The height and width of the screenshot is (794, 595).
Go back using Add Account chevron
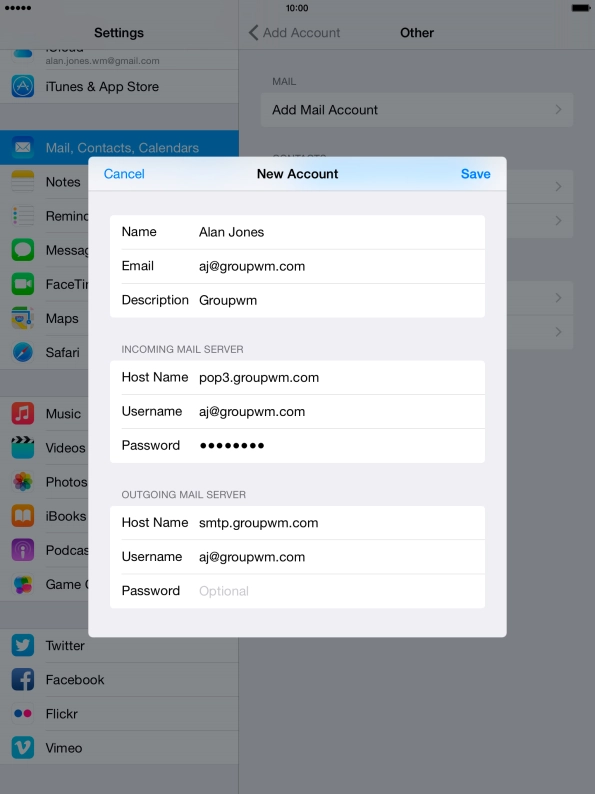254,32
